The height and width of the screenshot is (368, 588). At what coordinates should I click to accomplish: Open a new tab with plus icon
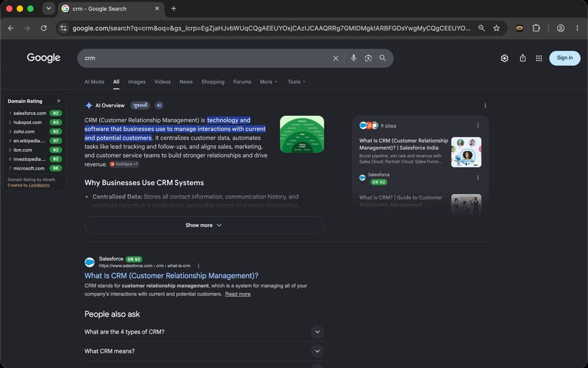pos(174,8)
